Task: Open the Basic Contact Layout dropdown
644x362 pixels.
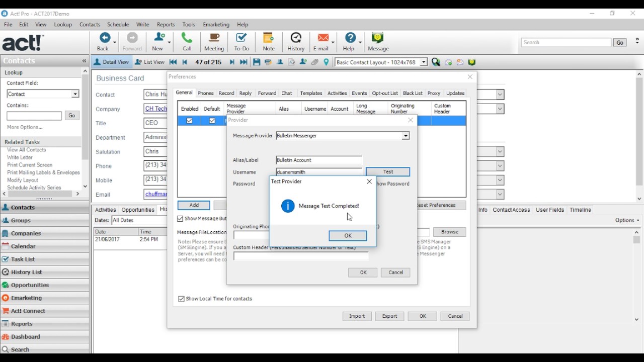Action: coord(424,62)
